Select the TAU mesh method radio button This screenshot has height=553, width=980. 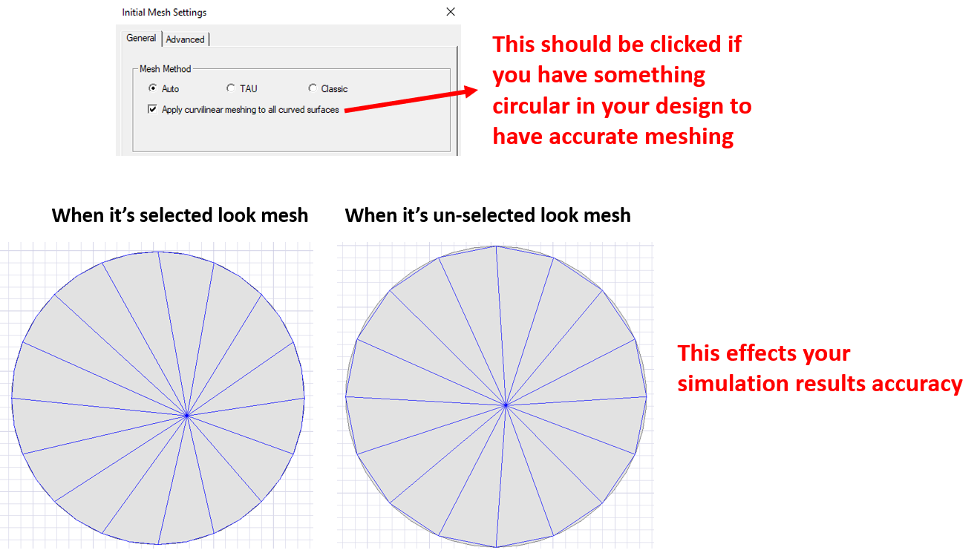231,88
